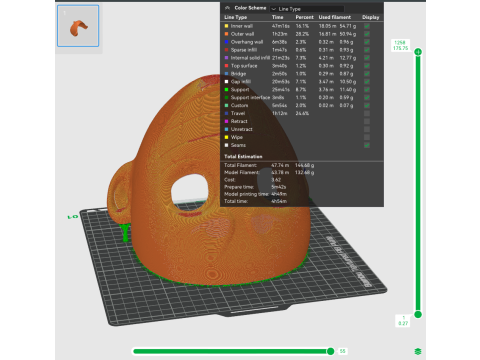Click the magenta Retract swatch
The image size is (480, 360).
[x=226, y=121]
